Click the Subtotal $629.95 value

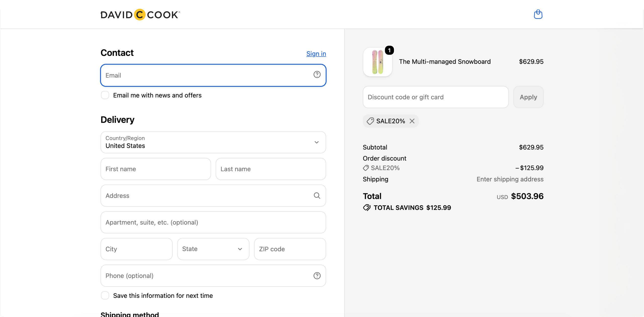point(531,147)
